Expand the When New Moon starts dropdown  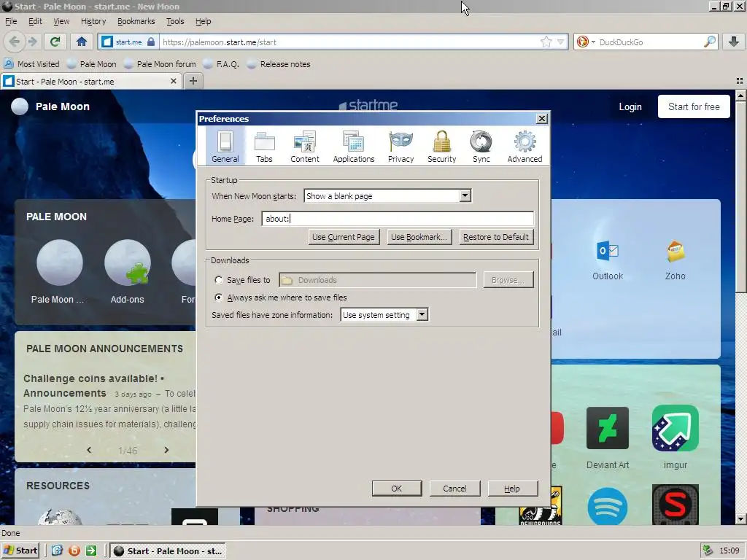(x=465, y=195)
